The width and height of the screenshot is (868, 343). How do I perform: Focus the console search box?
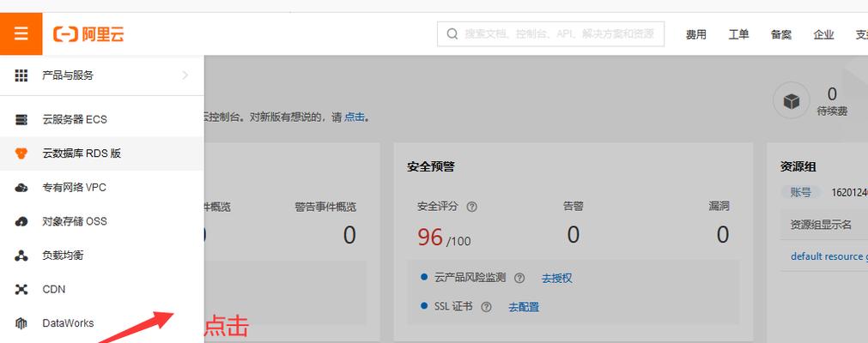[551, 34]
